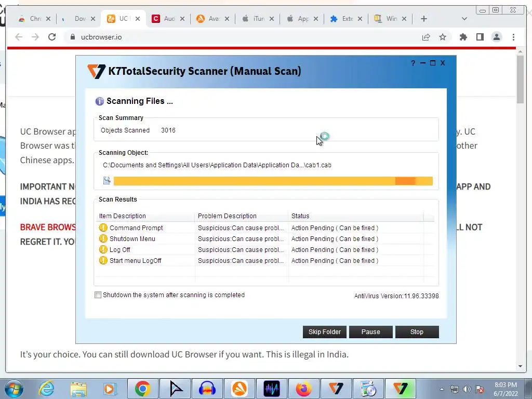
Task: Click the clock showing 8:03 PM
Action: coord(506,385)
